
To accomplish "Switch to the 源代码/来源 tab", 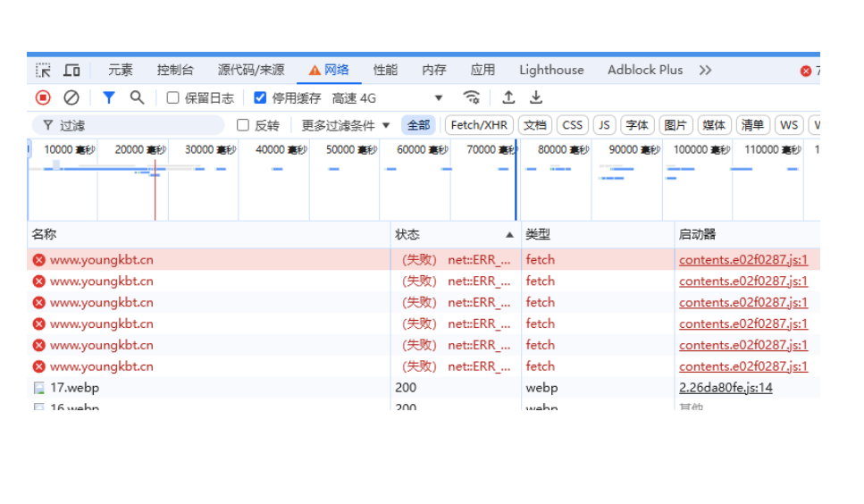I will [251, 70].
